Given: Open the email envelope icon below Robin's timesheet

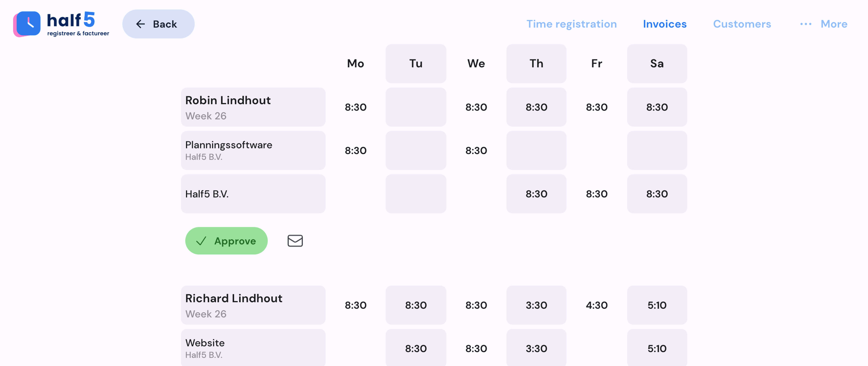Looking at the screenshot, I should coord(295,240).
